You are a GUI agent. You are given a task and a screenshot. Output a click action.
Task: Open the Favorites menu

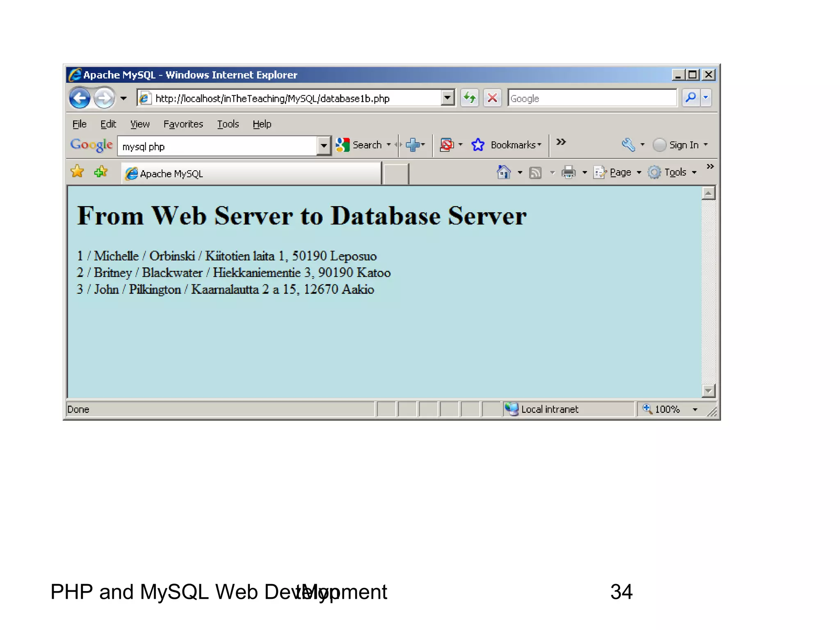coord(183,124)
